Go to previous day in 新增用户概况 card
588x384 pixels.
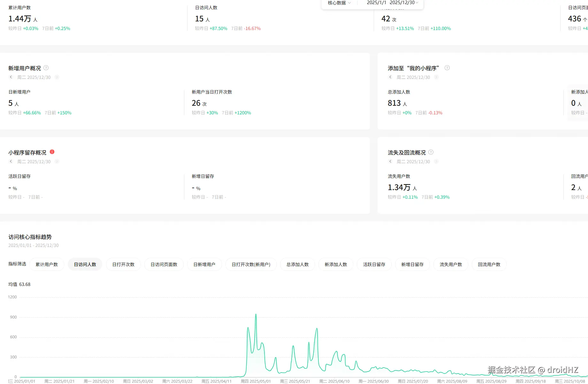(x=11, y=77)
